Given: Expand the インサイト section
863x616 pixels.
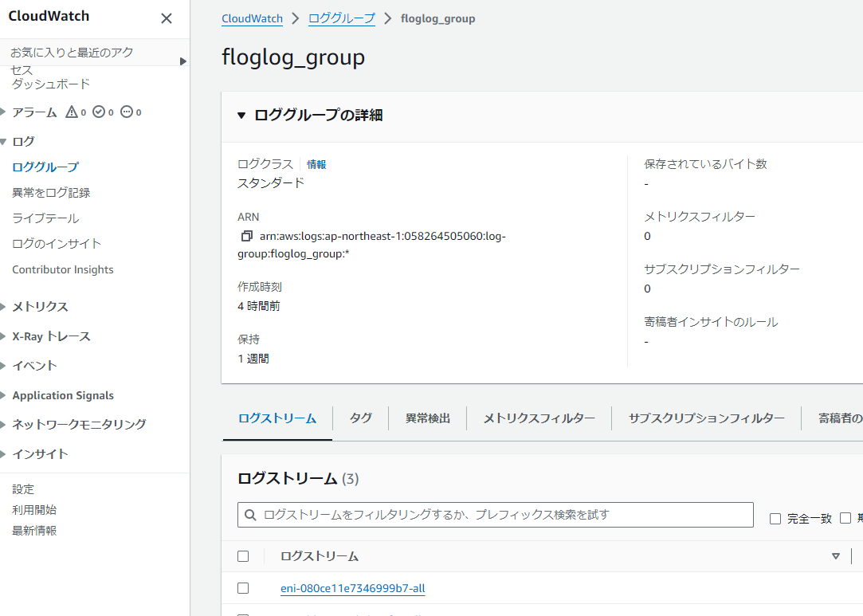Looking at the screenshot, I should (x=2, y=454).
